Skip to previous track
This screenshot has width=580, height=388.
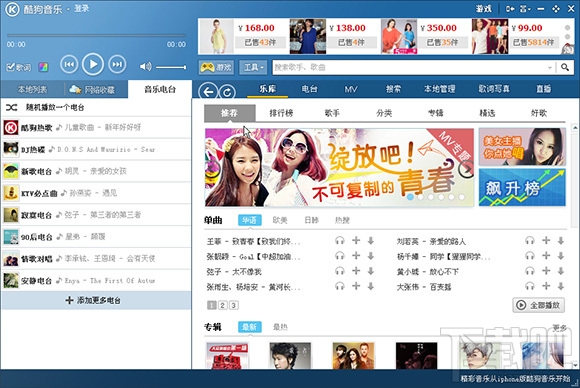click(69, 65)
